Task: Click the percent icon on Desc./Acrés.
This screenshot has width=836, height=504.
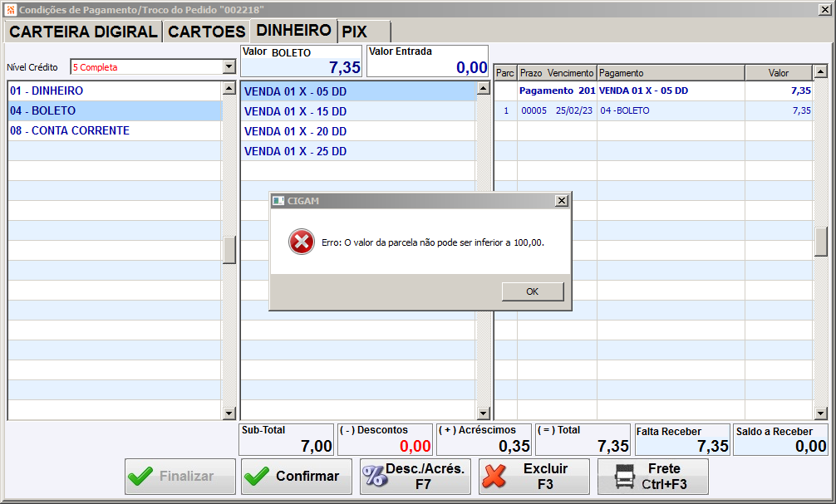Action: [x=375, y=475]
